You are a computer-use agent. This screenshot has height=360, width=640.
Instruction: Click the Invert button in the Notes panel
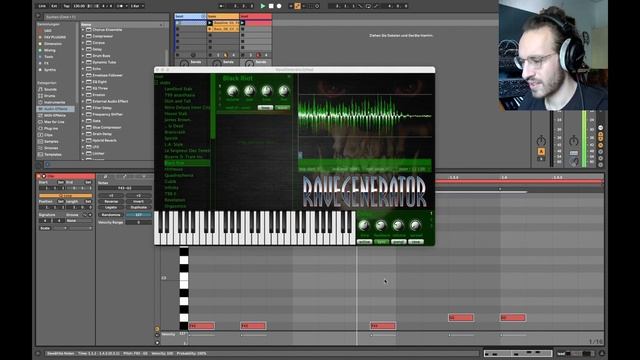[x=138, y=201]
